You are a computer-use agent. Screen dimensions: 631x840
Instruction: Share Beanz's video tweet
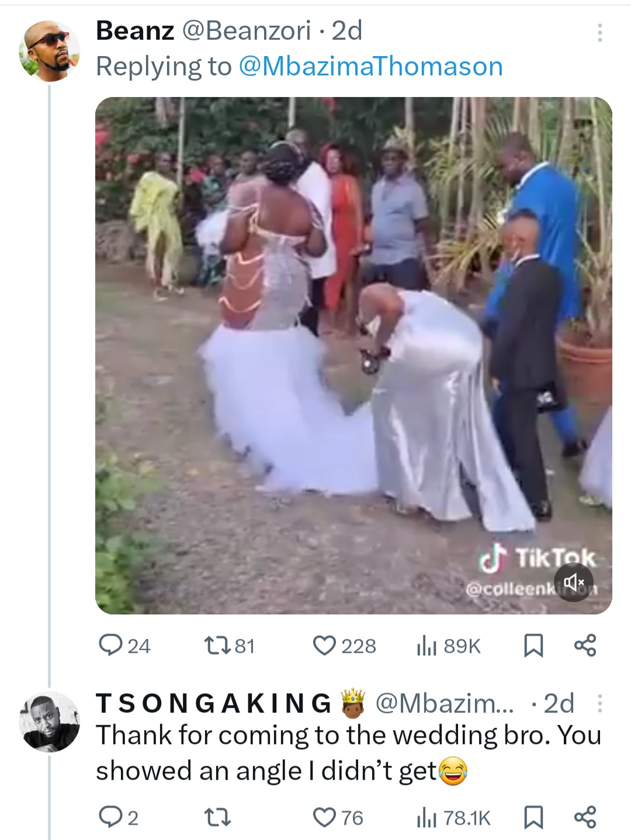585,645
